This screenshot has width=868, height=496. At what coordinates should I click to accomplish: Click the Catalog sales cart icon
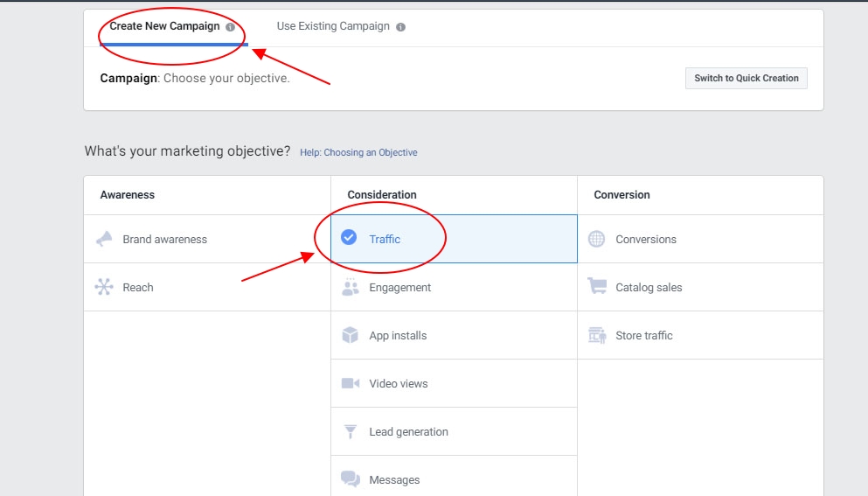tap(597, 287)
